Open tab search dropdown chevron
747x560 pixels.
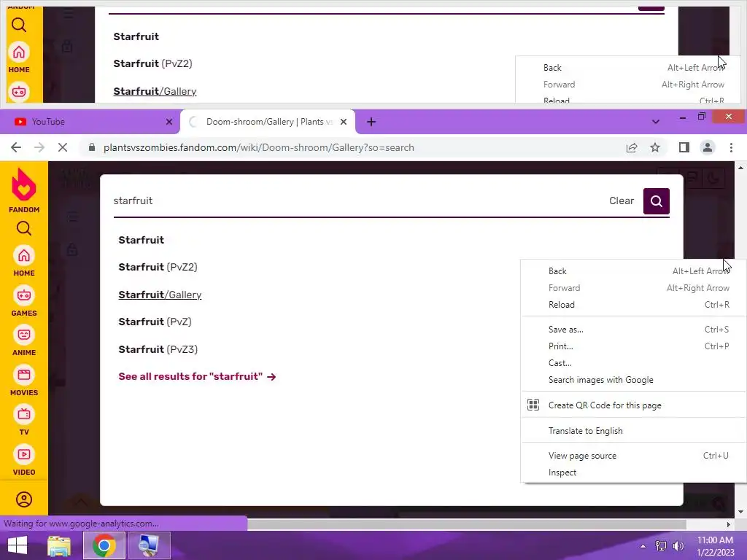click(x=656, y=122)
